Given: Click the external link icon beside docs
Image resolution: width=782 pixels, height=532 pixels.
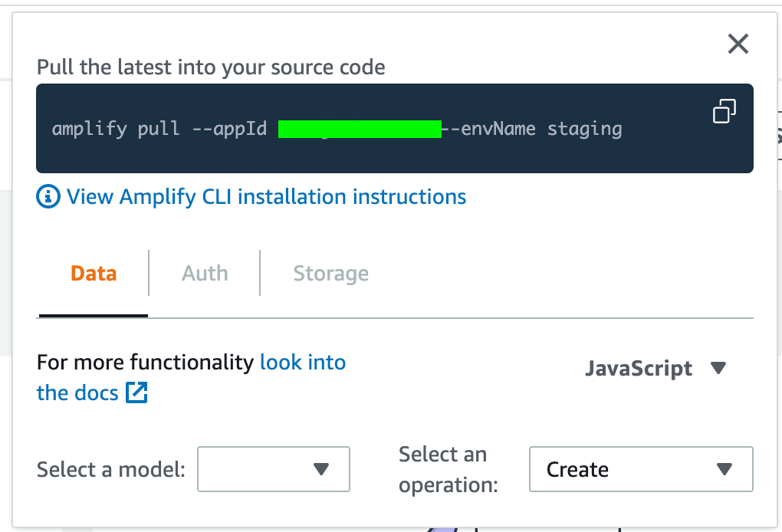Looking at the screenshot, I should point(136,393).
